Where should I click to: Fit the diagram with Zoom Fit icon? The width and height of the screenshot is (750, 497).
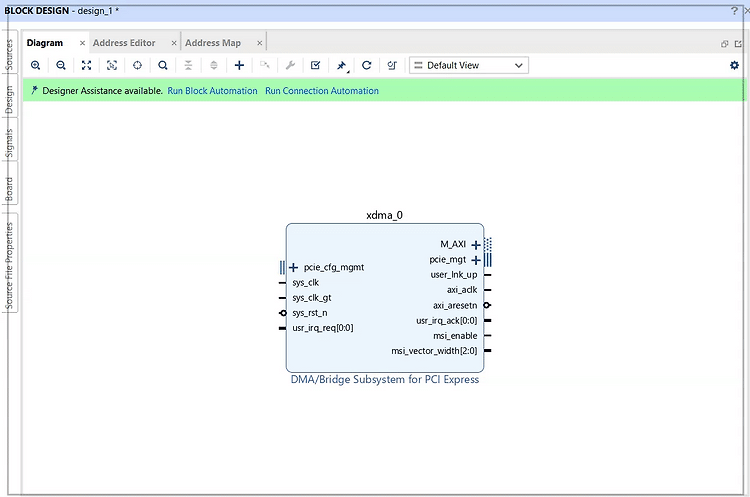coord(87,66)
